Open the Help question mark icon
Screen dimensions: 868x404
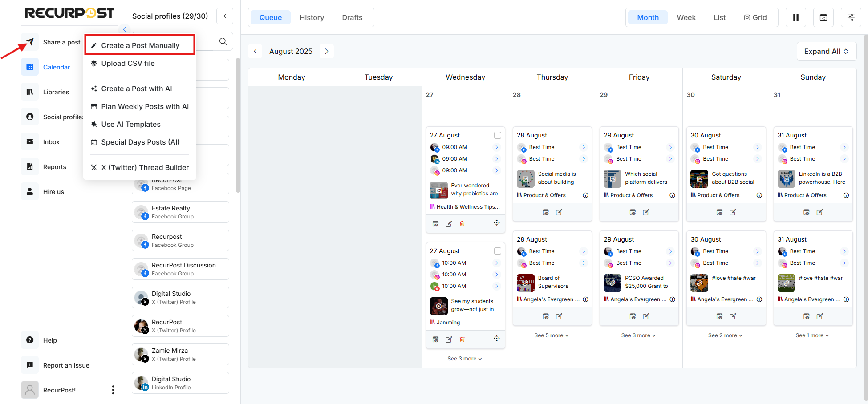coord(30,340)
